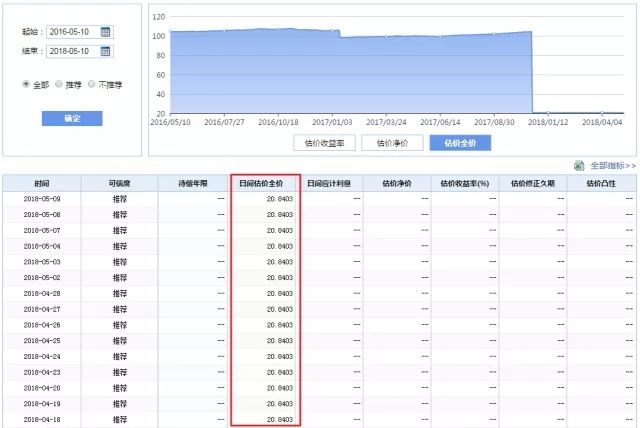Select the date cell 2018-05-02
Viewport: 640px width, 428px height.
point(42,277)
